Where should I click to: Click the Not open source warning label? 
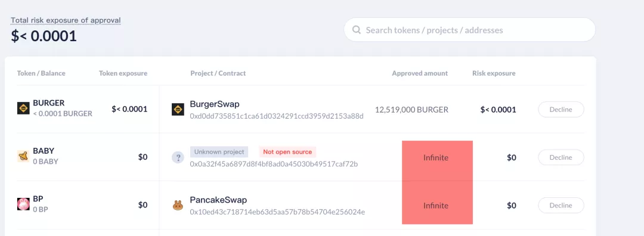tap(287, 152)
